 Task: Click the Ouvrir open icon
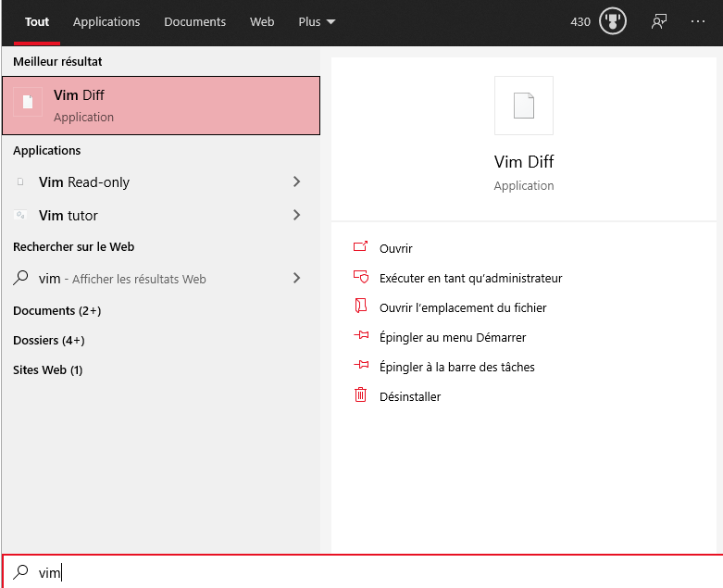361,246
